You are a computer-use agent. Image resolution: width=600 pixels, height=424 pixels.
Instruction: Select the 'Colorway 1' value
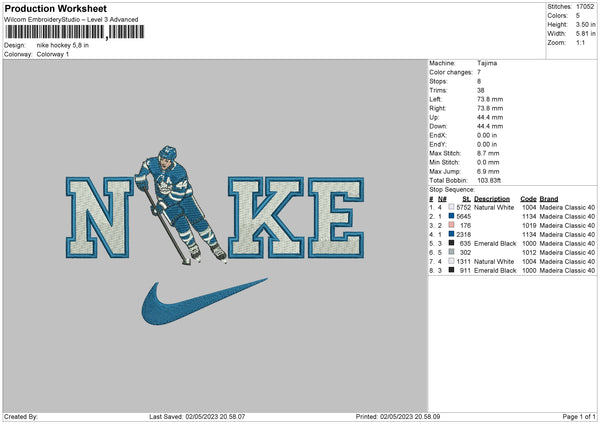53,54
